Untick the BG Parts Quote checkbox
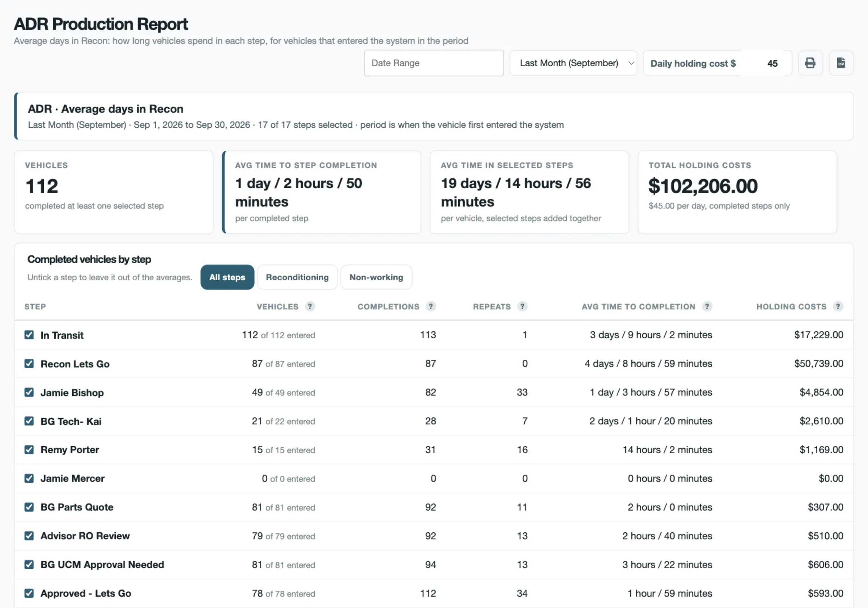Screen dimensions: 868x608 29,507
